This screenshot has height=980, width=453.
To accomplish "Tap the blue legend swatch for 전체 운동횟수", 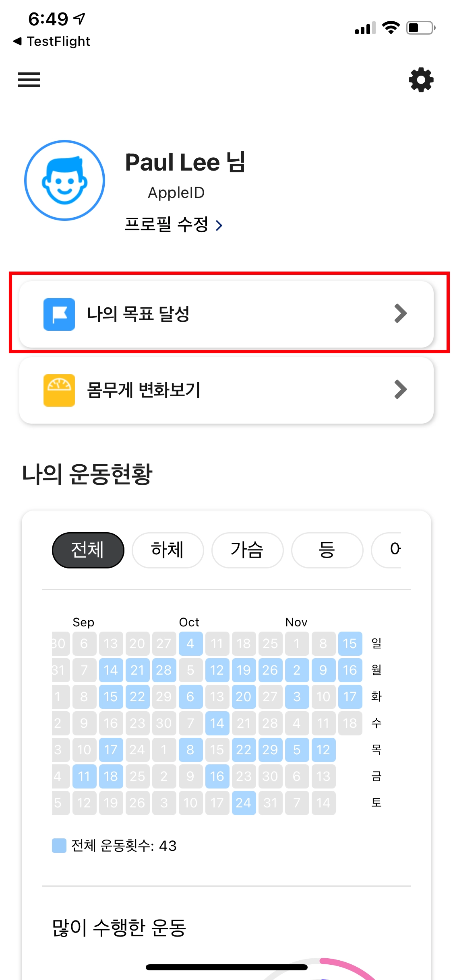I will pos(59,846).
